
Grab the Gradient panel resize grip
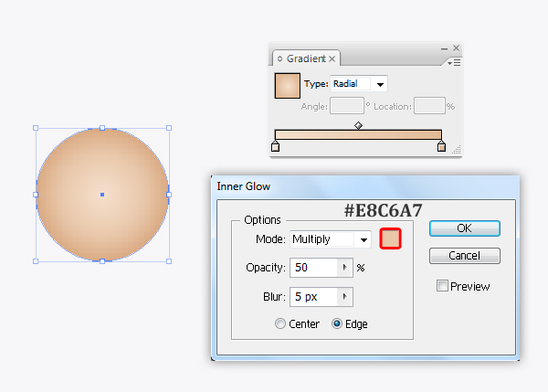tap(457, 150)
